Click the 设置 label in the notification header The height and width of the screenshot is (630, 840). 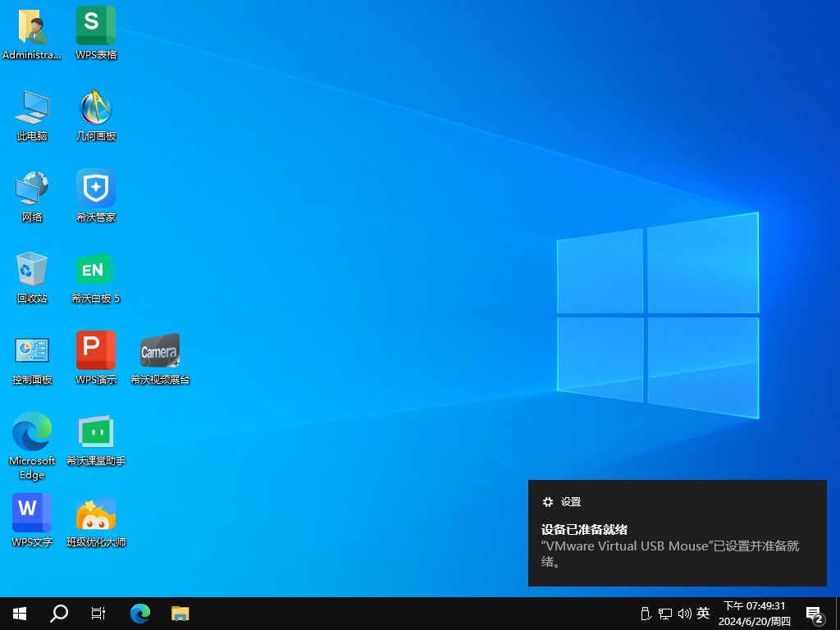click(x=571, y=502)
